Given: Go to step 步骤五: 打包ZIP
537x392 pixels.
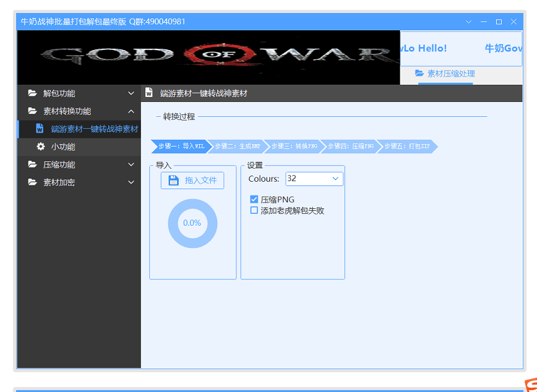Looking at the screenshot, I should [x=407, y=147].
